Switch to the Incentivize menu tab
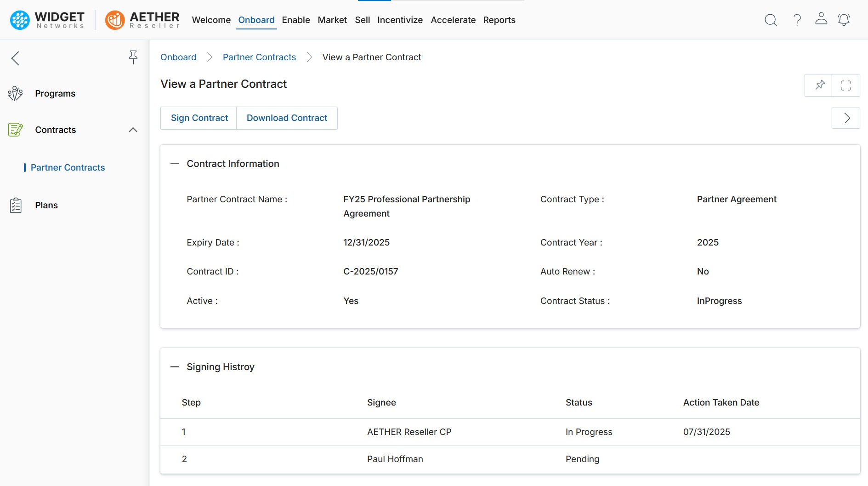This screenshot has height=486, width=868. click(400, 20)
